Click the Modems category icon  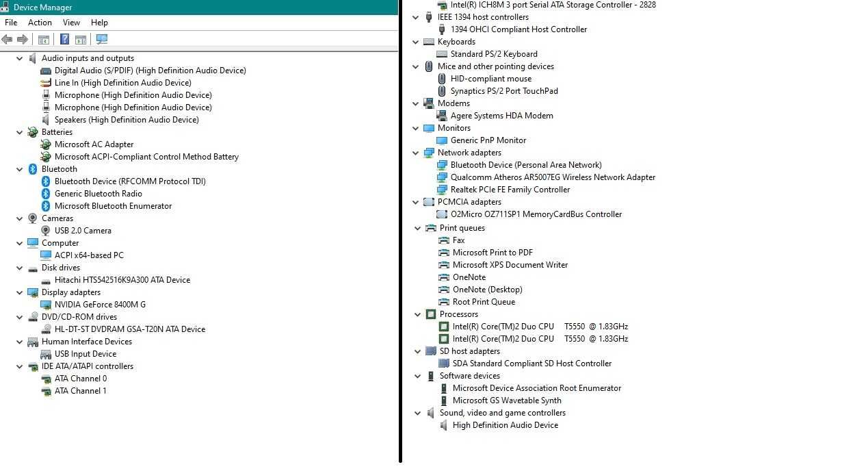[429, 103]
